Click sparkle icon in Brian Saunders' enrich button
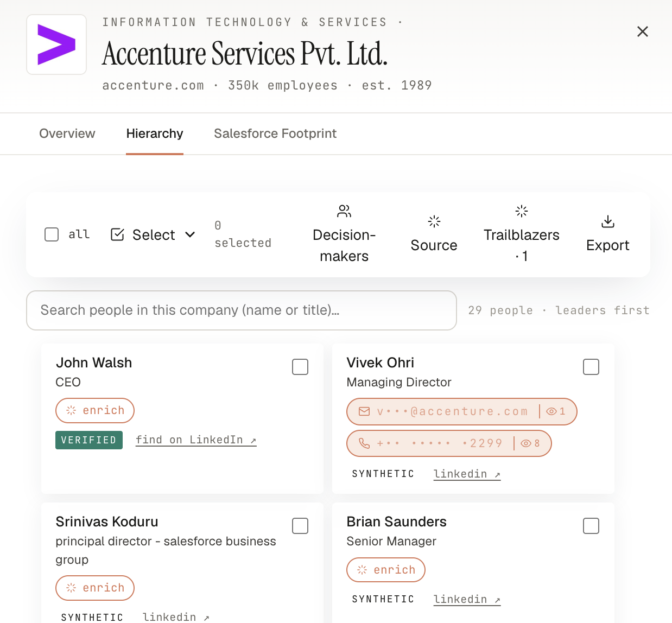 (362, 570)
